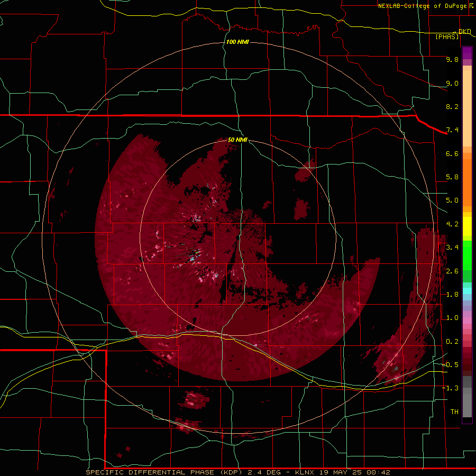The width and height of the screenshot is (476, 476).
Task: Click the yellow band of the color bar
Action: pyautogui.click(x=467, y=226)
